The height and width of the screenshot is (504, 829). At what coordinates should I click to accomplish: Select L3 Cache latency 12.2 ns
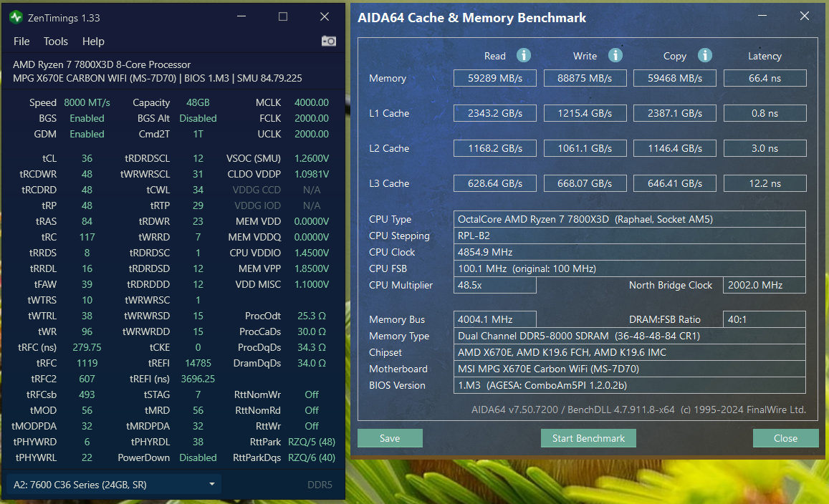click(x=765, y=183)
